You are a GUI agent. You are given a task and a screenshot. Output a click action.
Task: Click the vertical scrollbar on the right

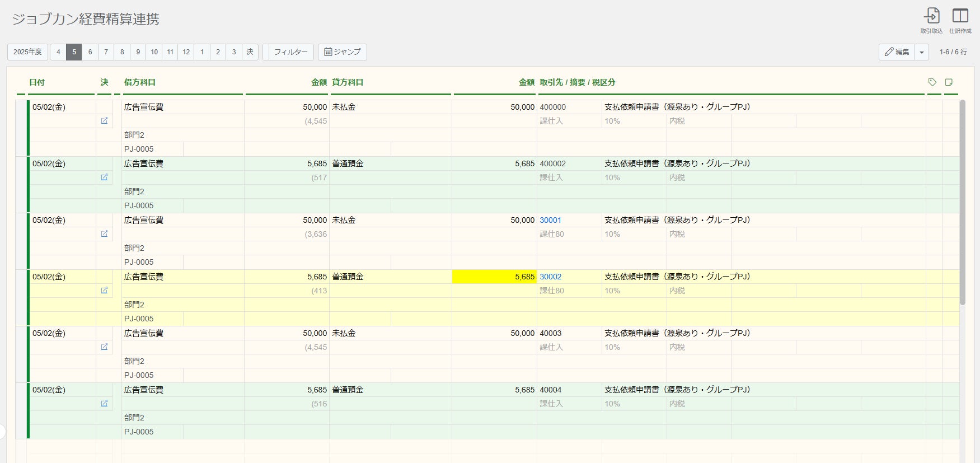click(x=963, y=202)
